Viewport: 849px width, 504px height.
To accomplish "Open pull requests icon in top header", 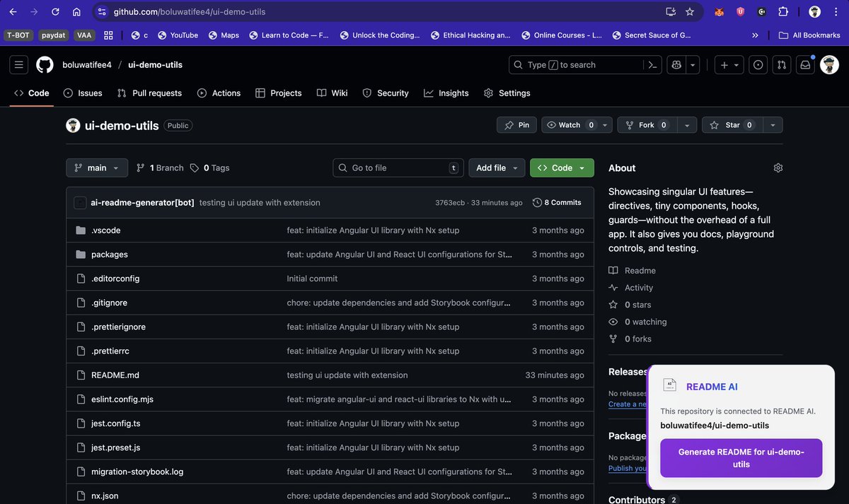I will coord(782,64).
